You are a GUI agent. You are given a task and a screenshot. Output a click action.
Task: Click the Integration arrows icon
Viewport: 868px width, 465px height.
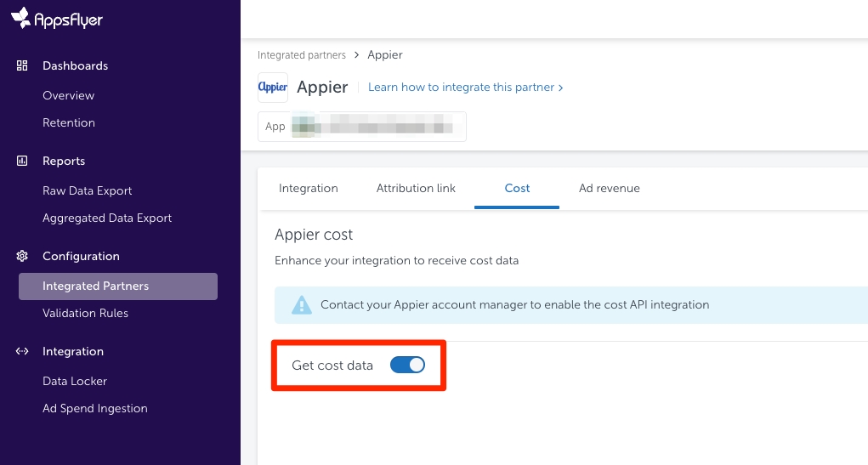[23, 352]
